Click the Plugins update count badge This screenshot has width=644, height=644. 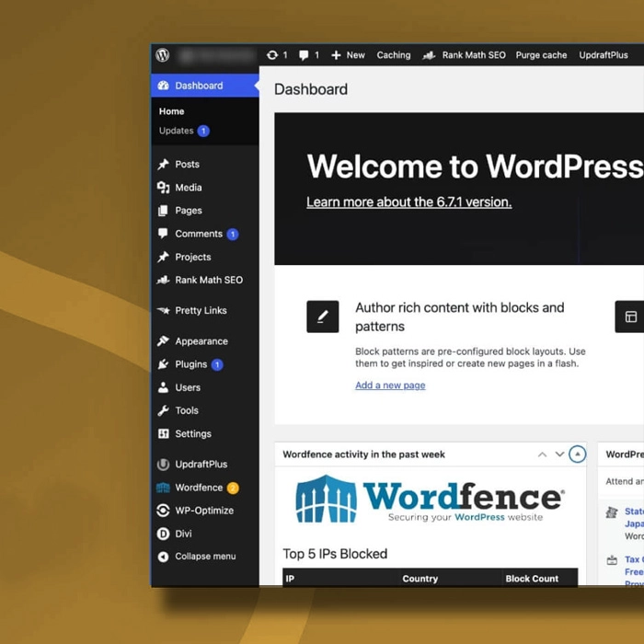[217, 364]
